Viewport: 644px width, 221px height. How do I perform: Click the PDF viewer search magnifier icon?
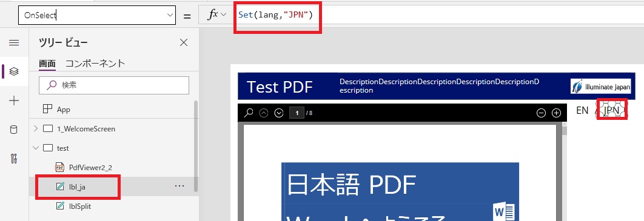click(x=248, y=113)
